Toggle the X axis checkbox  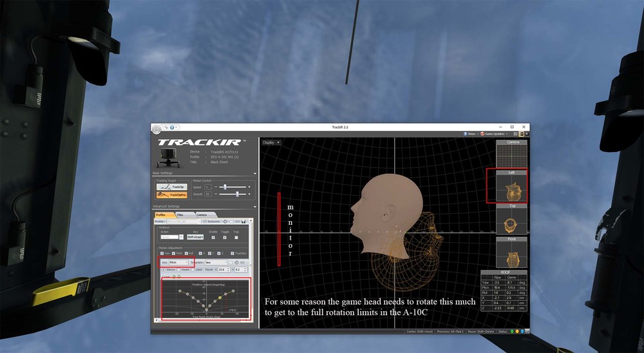coord(200,253)
